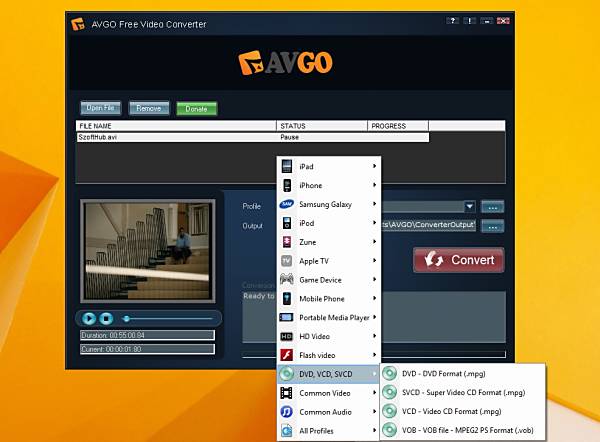Click the Apple TV icon
Image resolution: width=600 pixels, height=442 pixels.
pyautogui.click(x=287, y=261)
